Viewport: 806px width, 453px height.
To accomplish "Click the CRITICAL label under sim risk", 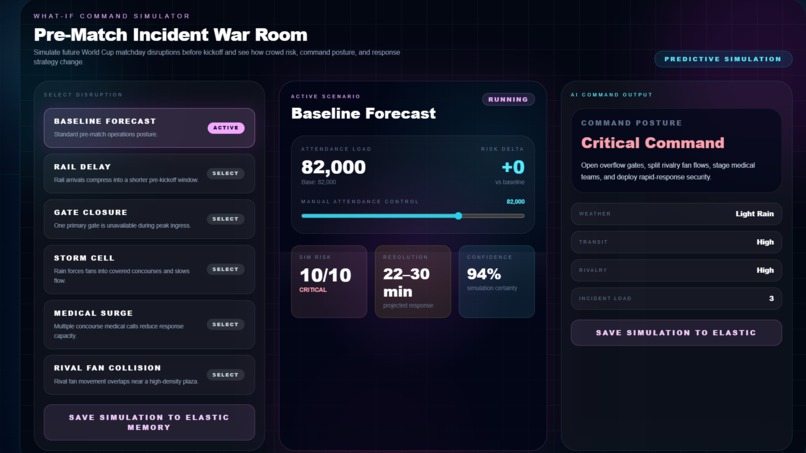I will 313,290.
